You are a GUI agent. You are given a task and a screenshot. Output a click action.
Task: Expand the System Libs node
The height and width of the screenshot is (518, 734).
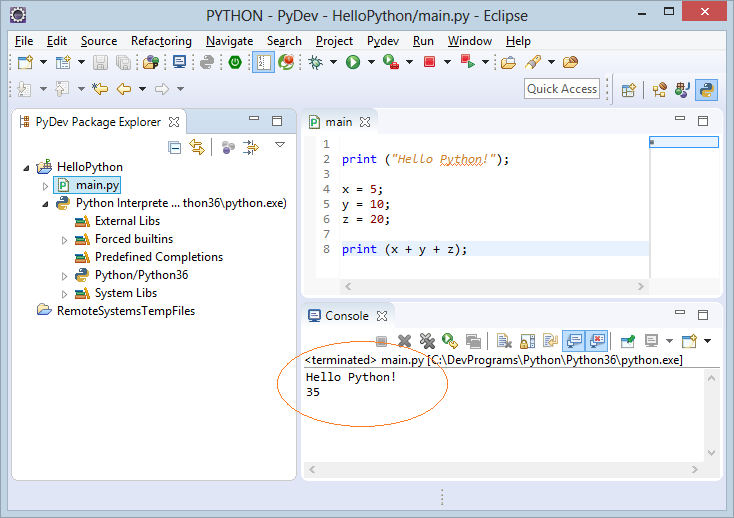(x=64, y=294)
